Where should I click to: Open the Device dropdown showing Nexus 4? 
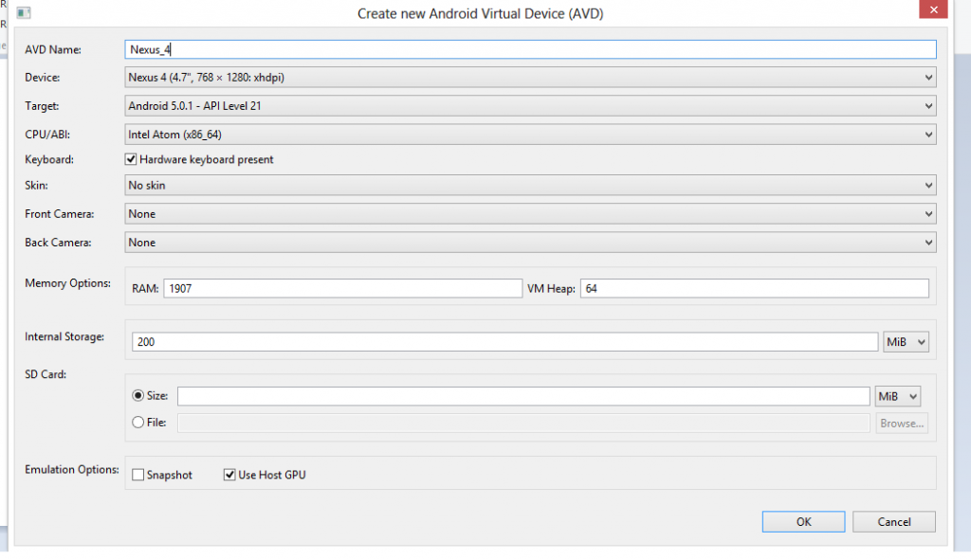point(530,78)
